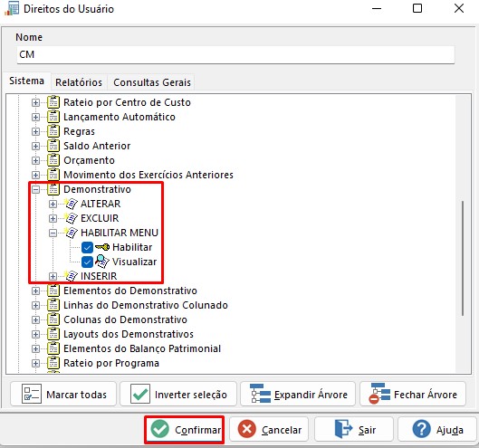Select the Elementos do Balanço Patrimonial label
This screenshot has width=479, height=448.
click(x=142, y=348)
